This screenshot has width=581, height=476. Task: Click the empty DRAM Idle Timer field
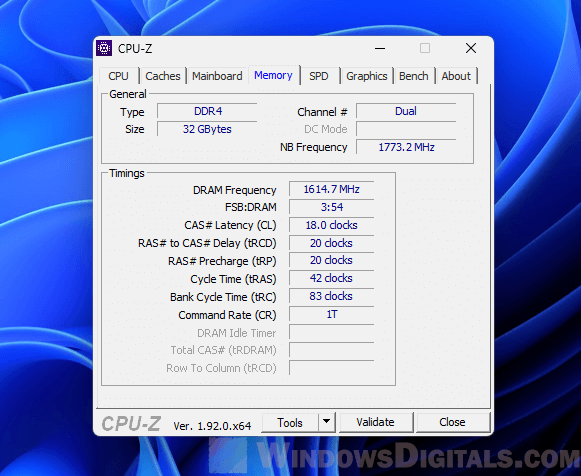coord(332,332)
